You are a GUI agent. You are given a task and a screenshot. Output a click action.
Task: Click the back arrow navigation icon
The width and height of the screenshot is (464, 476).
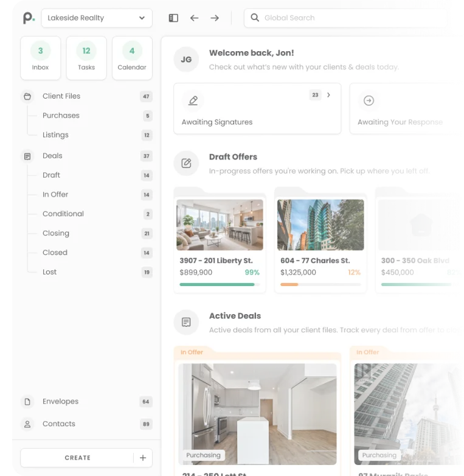click(194, 18)
